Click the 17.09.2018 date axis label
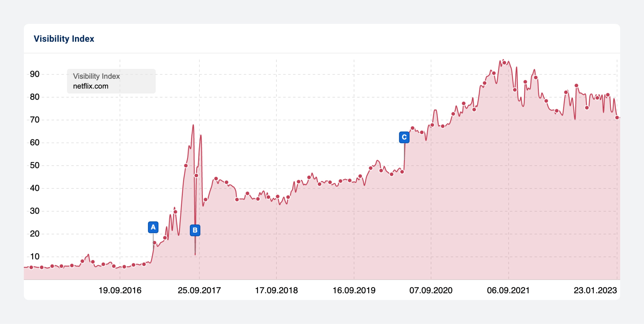The image size is (644, 324). [276, 290]
